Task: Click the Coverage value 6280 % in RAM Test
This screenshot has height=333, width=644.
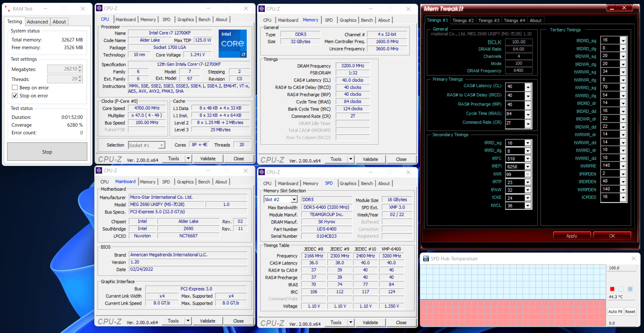Action: click(x=75, y=125)
